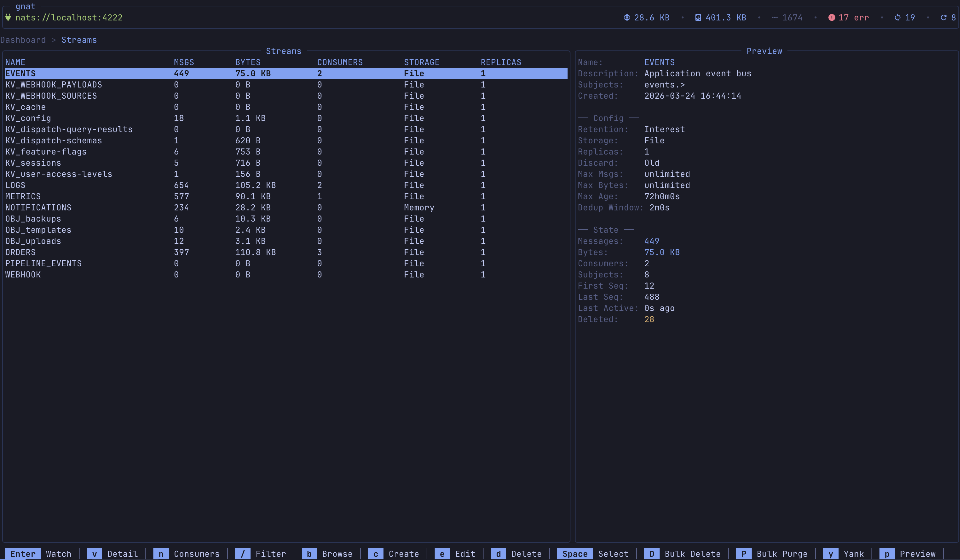Click the 'y' key badge next to Yank
This screenshot has width=960, height=560.
[x=831, y=554]
